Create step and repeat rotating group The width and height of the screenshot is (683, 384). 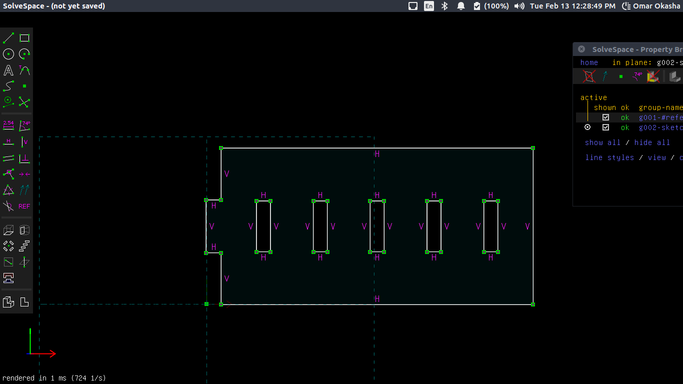click(x=8, y=246)
